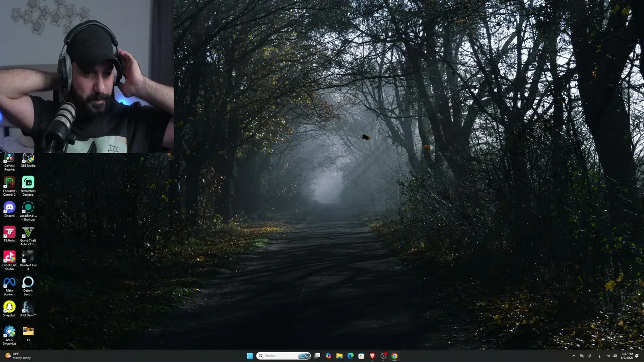Select the Resident Evil 4 icon
Image resolution: width=644 pixels, height=362 pixels.
pos(28,261)
